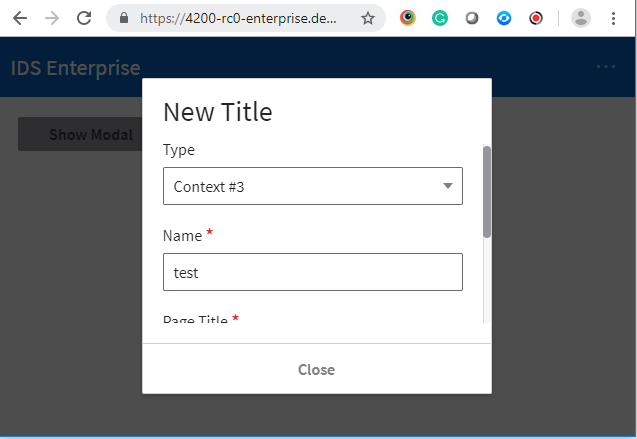Image resolution: width=637 pixels, height=439 pixels.
Task: Open the Grammarly extension
Action: tap(440, 18)
